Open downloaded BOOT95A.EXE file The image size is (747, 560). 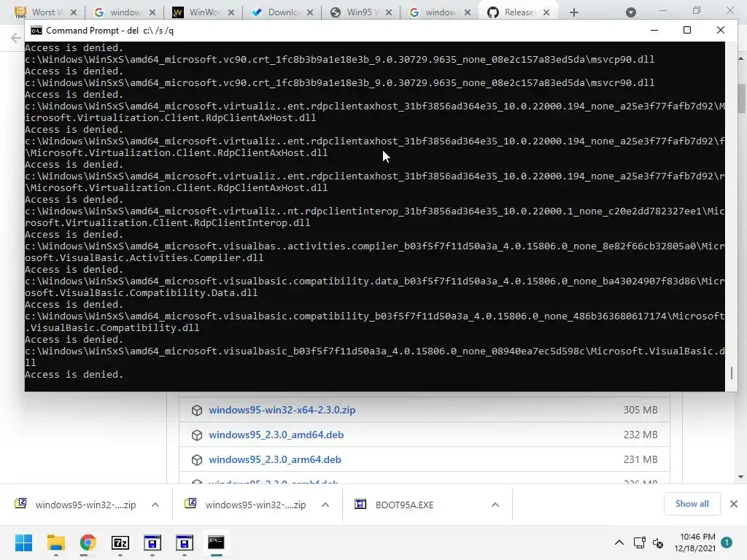395,505
